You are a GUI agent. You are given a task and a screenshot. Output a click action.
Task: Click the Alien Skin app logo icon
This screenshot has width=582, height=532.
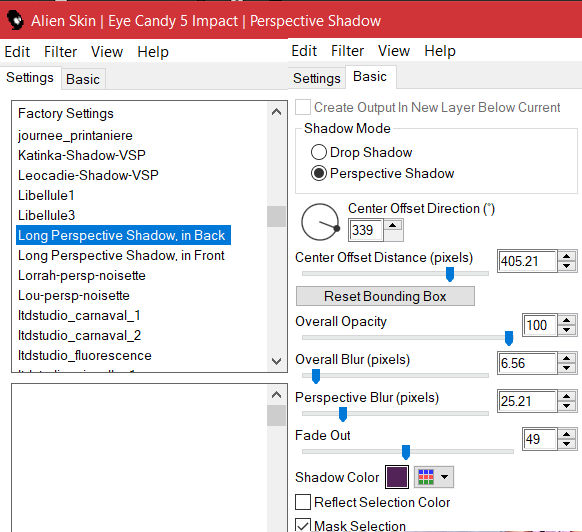16,20
